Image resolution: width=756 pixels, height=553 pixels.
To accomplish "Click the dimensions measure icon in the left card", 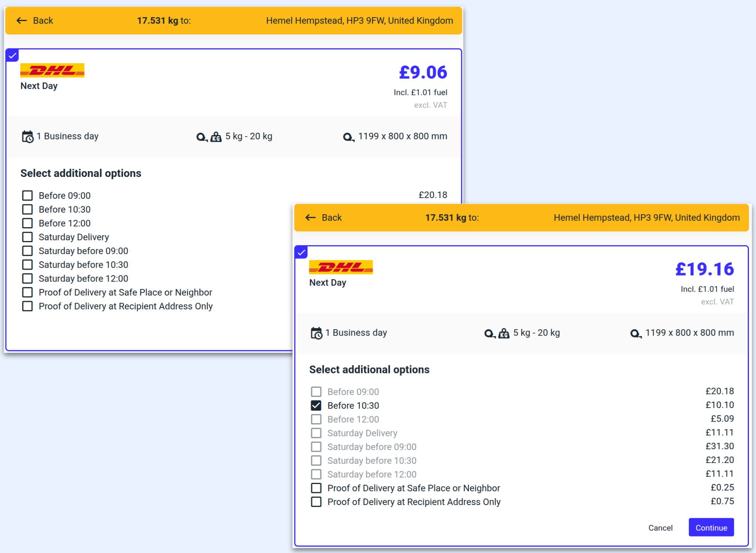I will point(348,137).
